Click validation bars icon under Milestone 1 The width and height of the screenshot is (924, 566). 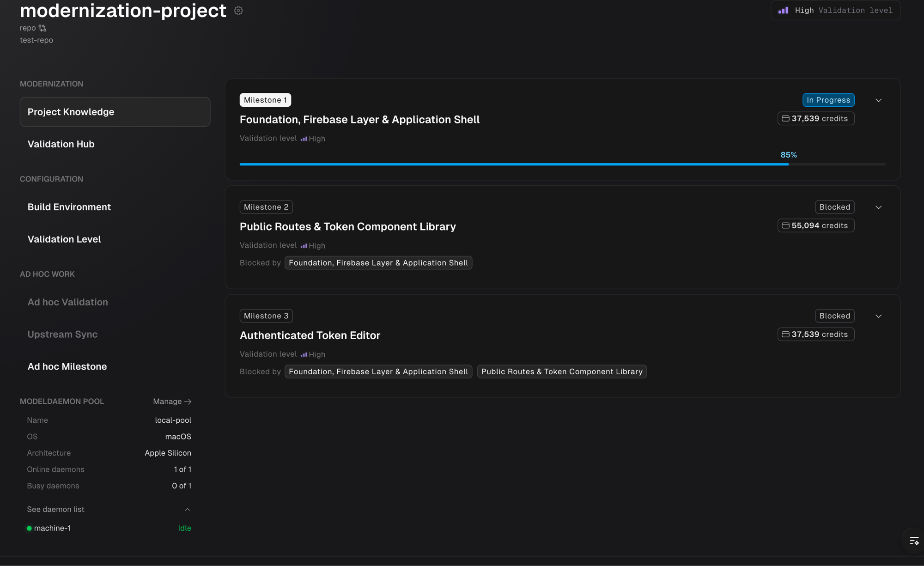(x=304, y=139)
